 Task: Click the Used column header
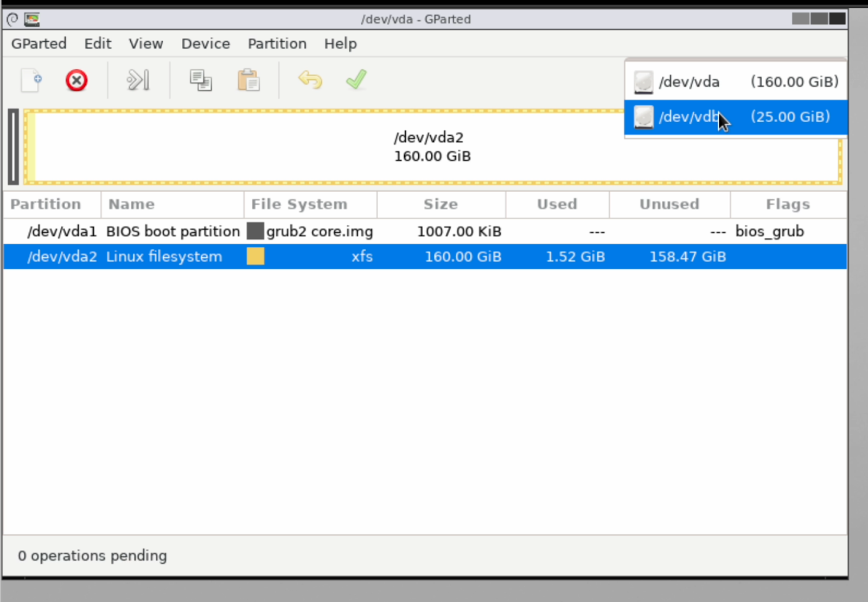[x=557, y=204]
